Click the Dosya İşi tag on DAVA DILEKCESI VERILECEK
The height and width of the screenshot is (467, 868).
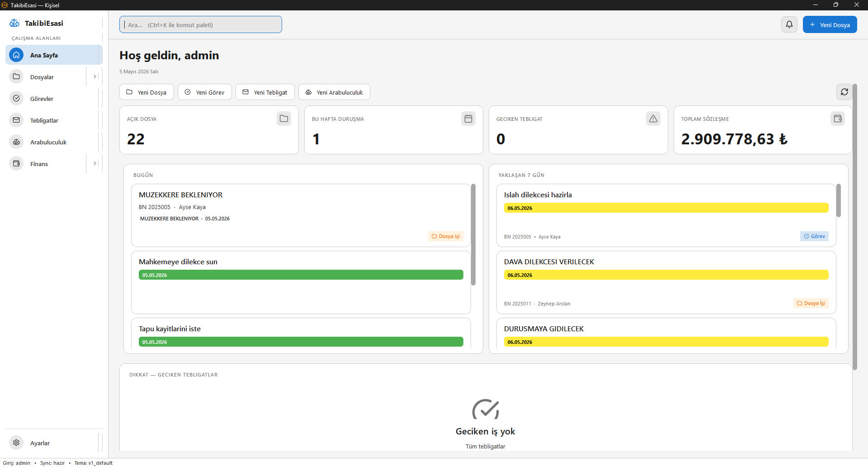[811, 303]
